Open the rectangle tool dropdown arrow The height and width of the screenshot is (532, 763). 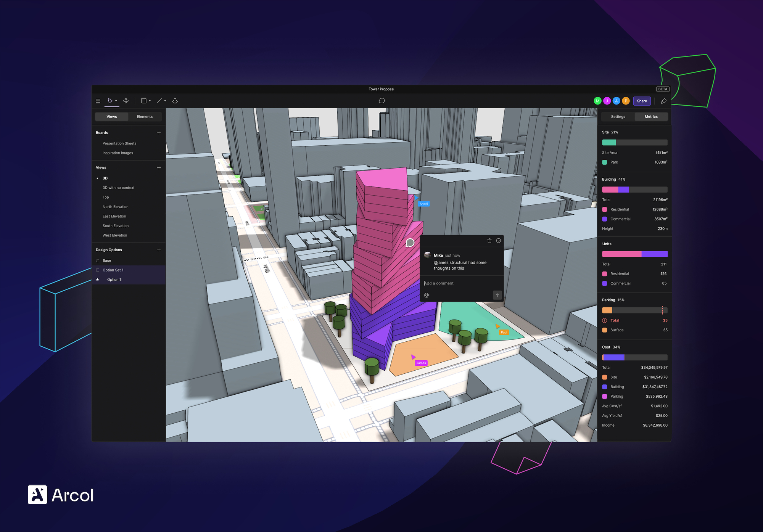(150, 101)
